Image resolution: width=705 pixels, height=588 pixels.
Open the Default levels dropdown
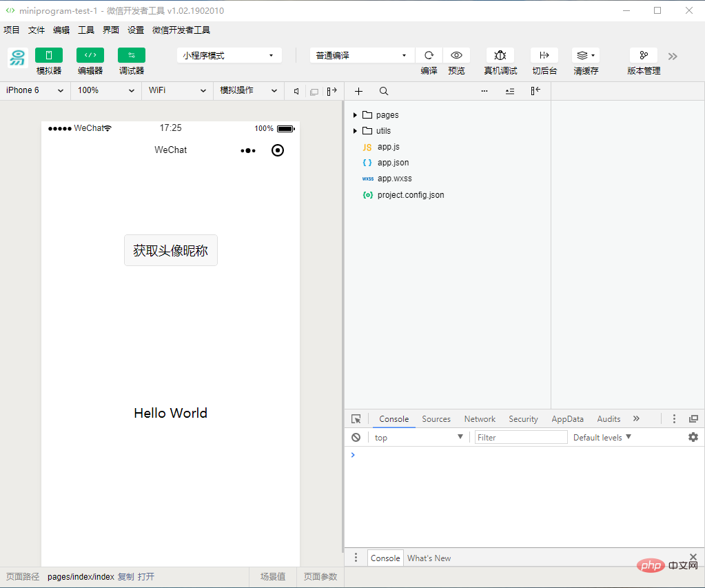coord(602,437)
